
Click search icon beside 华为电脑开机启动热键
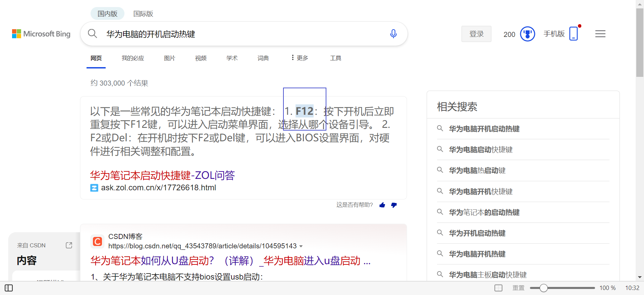pos(440,128)
